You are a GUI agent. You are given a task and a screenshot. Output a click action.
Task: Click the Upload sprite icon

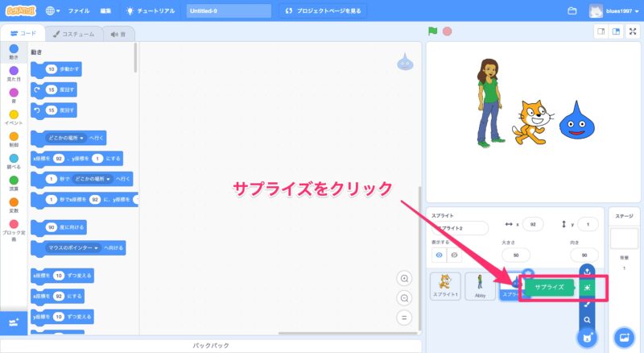pyautogui.click(x=588, y=270)
